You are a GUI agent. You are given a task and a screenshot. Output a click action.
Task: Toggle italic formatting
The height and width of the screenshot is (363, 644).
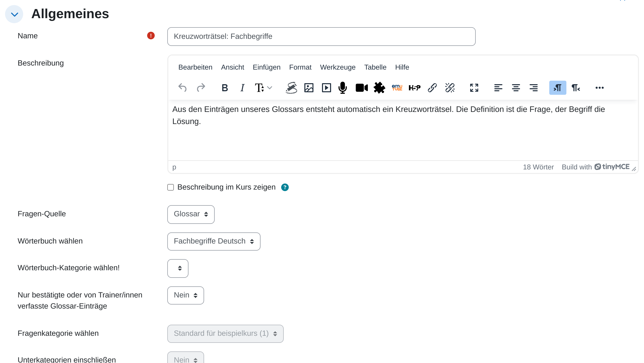(242, 88)
